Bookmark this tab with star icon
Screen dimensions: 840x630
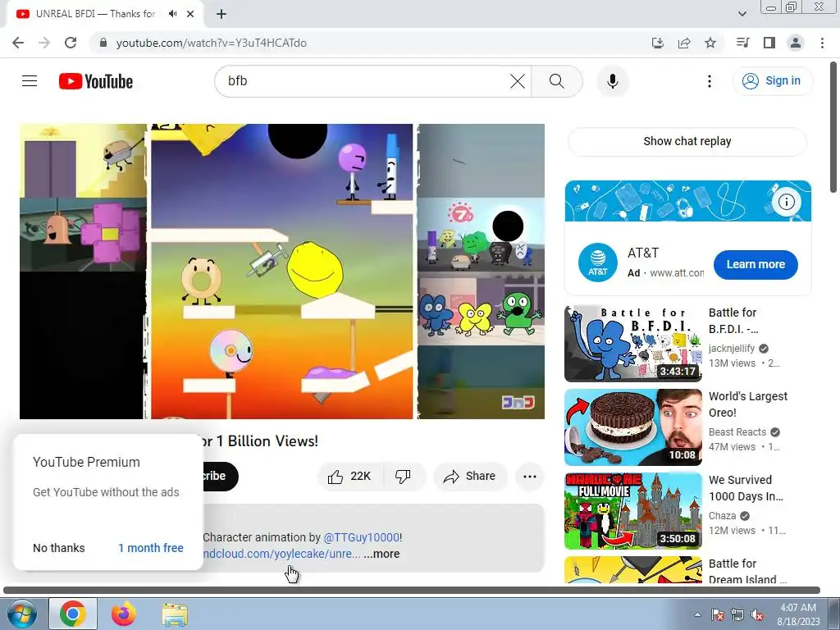point(710,43)
